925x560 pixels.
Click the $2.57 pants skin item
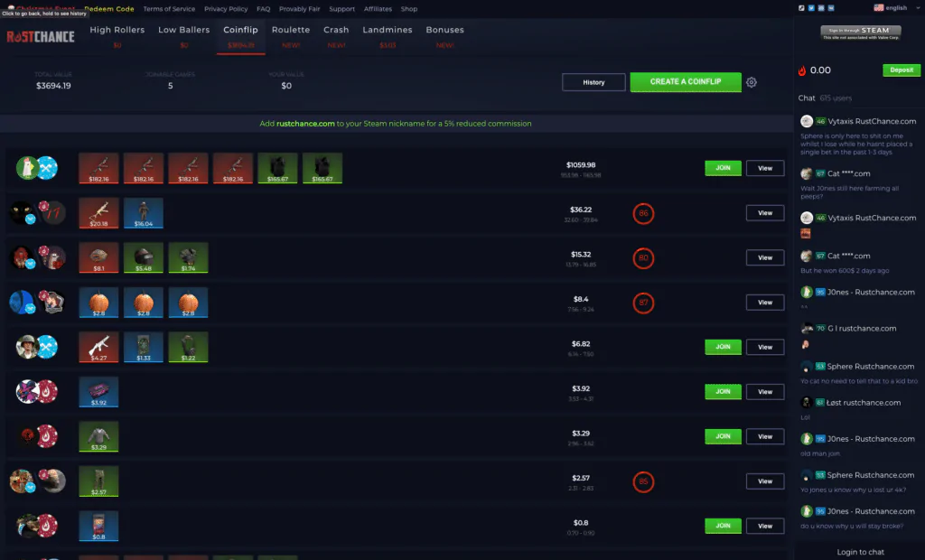[x=98, y=481]
